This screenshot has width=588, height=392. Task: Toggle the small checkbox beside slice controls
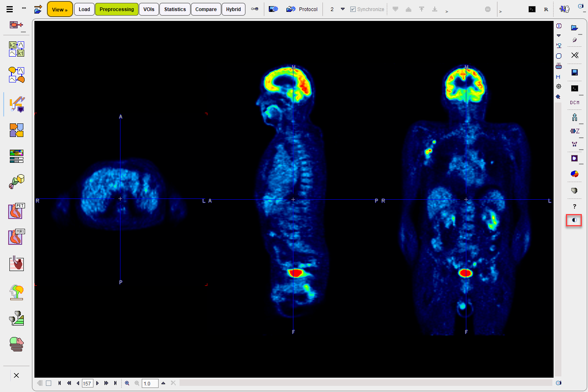coord(48,383)
